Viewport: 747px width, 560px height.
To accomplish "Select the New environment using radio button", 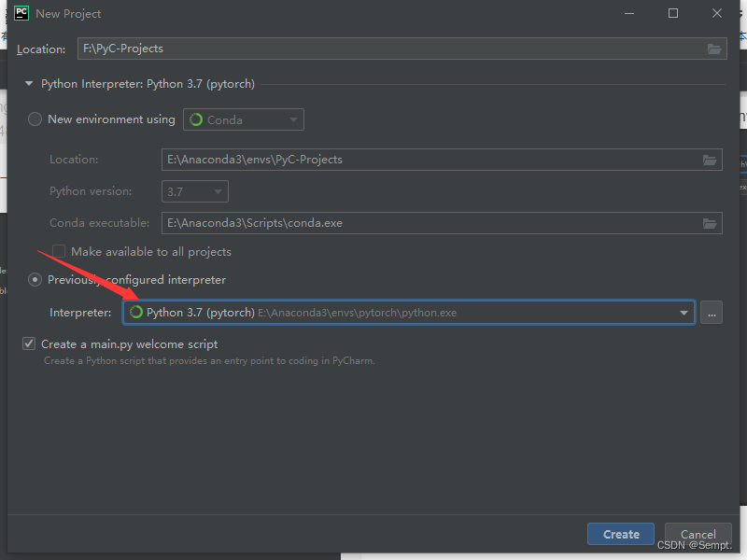I will click(35, 119).
